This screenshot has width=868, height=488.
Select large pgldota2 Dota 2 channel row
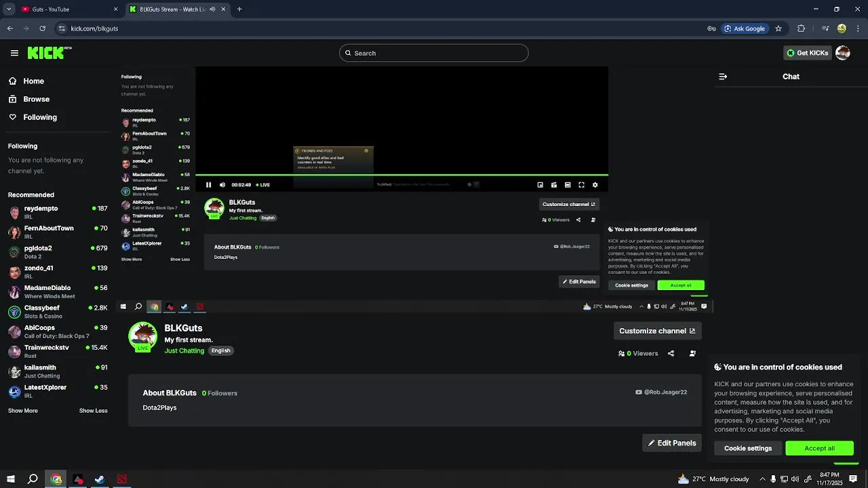[x=58, y=252]
